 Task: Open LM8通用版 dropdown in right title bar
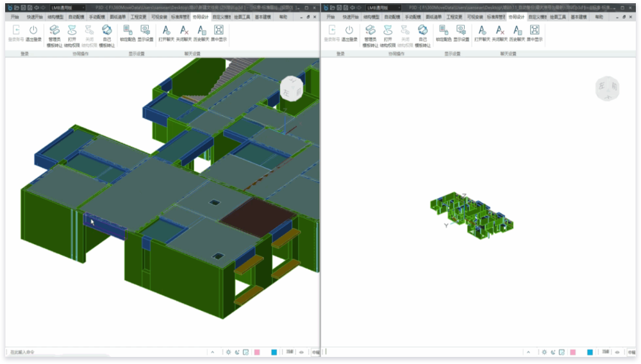[x=383, y=8]
